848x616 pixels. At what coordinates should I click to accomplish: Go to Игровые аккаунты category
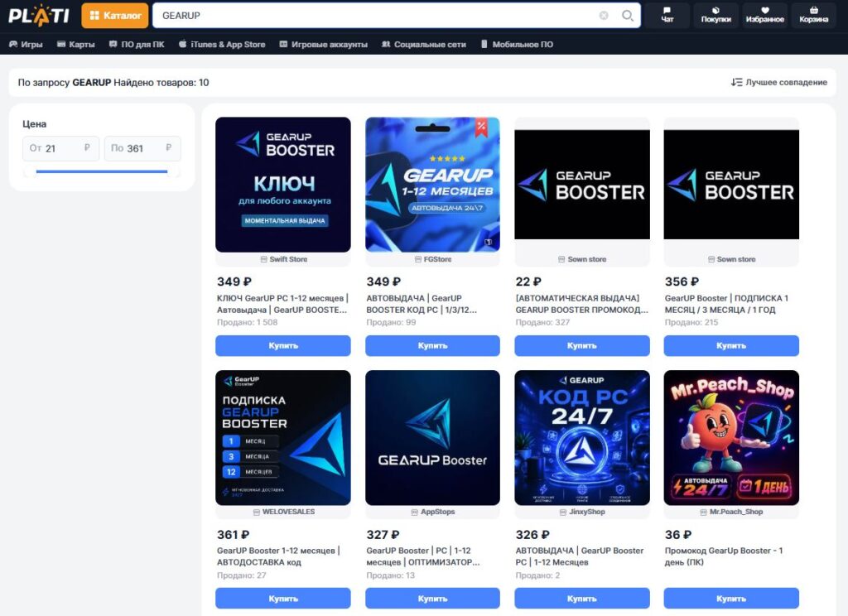324,45
